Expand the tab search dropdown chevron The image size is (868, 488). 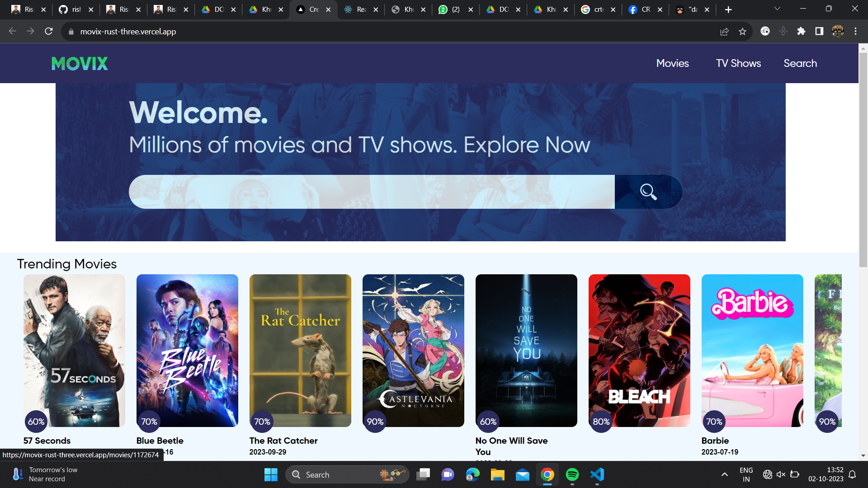pyautogui.click(x=777, y=9)
